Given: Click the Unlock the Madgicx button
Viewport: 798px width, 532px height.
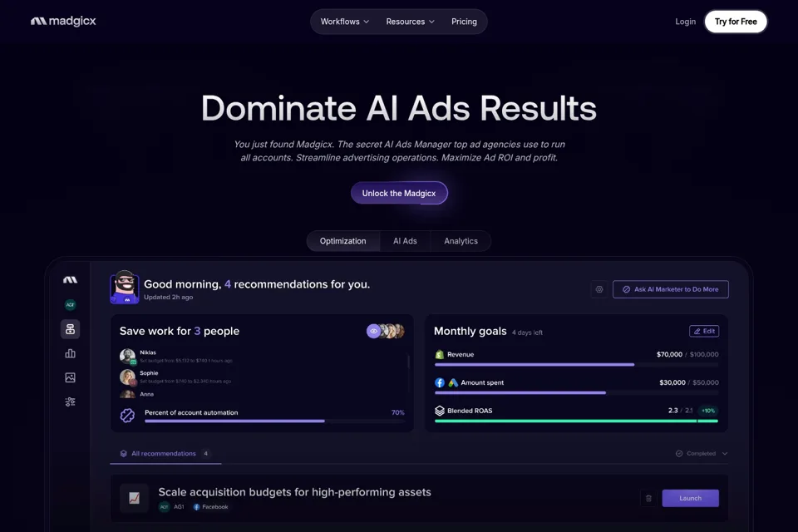Looking at the screenshot, I should coord(399,193).
